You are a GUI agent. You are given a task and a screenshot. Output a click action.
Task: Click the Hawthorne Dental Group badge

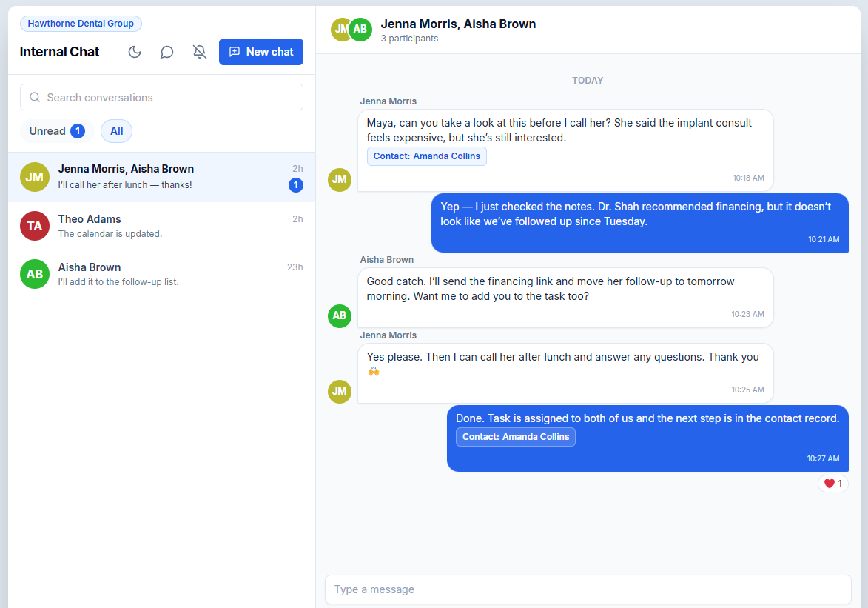click(x=81, y=24)
